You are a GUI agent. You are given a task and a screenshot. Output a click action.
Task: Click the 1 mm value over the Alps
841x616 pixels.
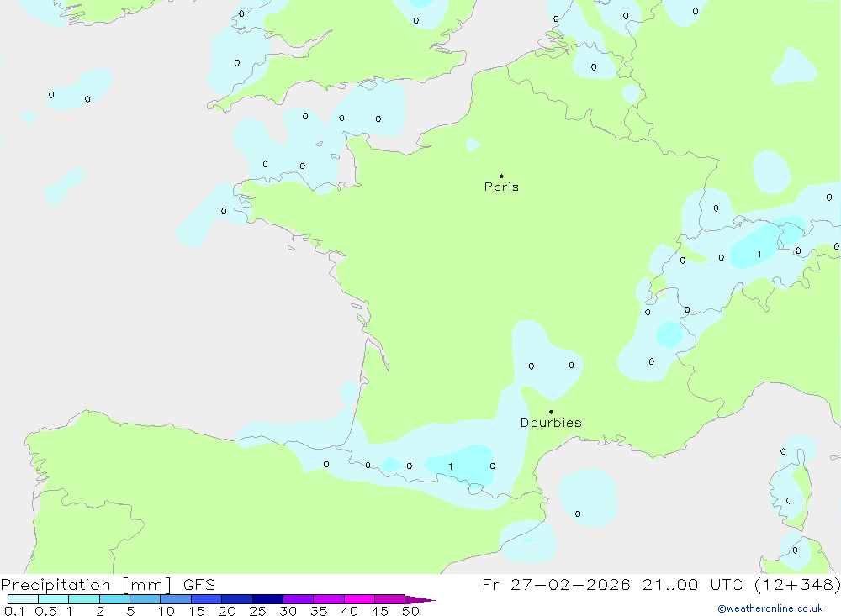click(759, 254)
